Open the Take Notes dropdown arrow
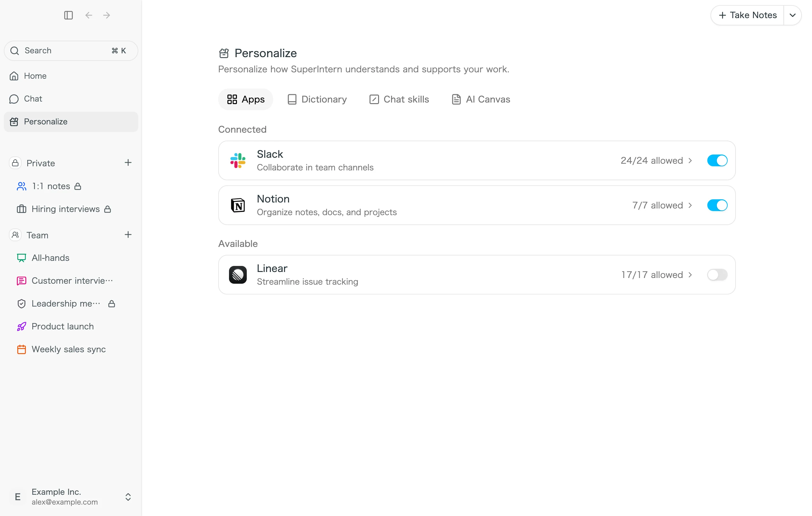 792,15
